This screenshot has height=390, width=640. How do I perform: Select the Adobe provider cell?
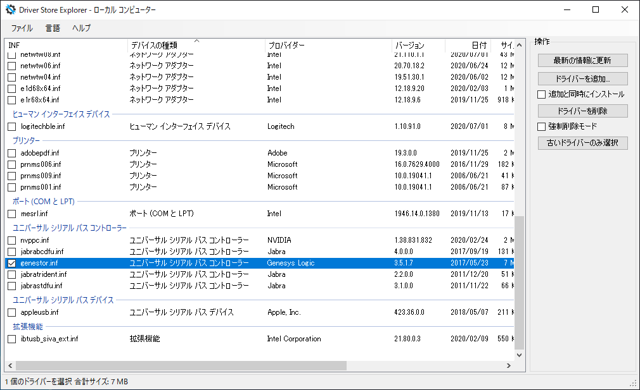pos(278,153)
